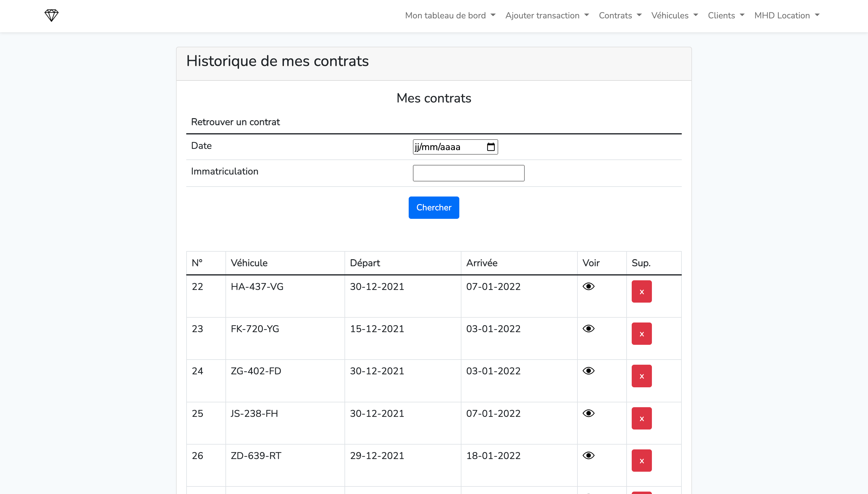Select vehicle ZG-402-FD cell
868x494 pixels.
(285, 381)
